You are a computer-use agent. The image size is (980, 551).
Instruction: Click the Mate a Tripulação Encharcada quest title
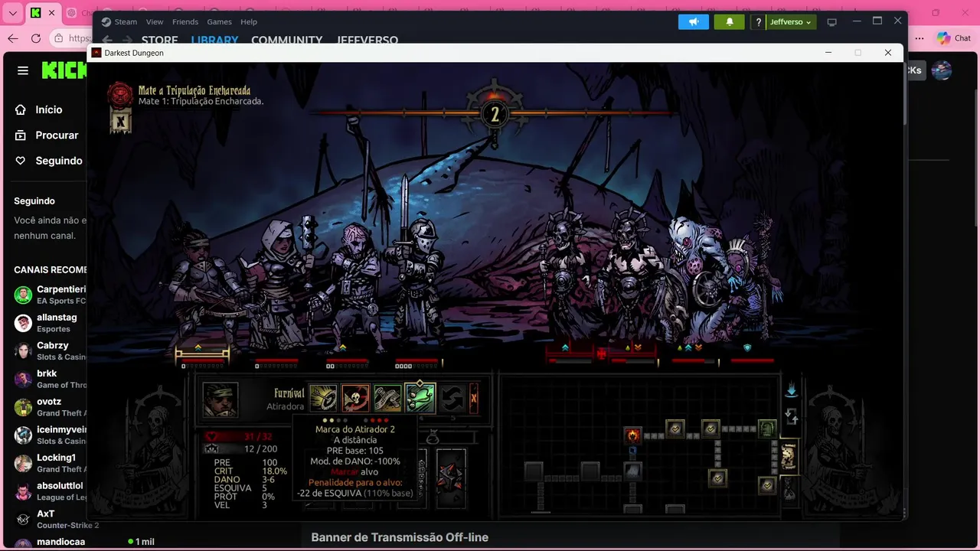194,90
